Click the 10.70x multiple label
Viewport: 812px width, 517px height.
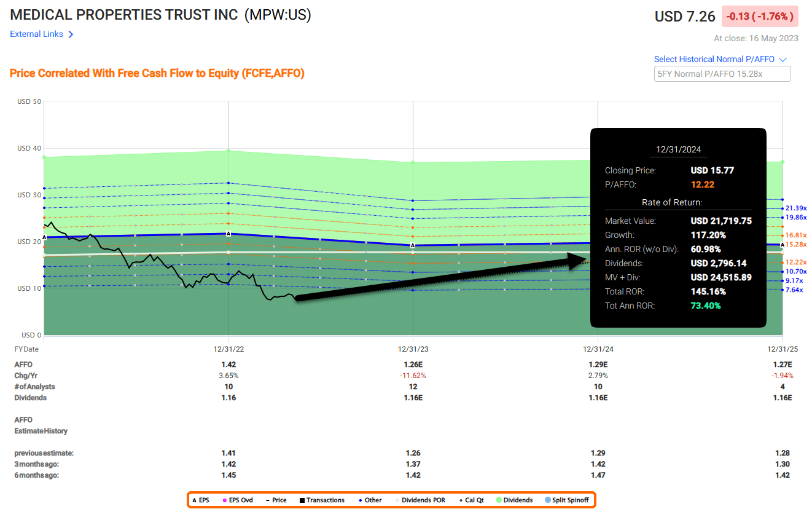coord(797,272)
